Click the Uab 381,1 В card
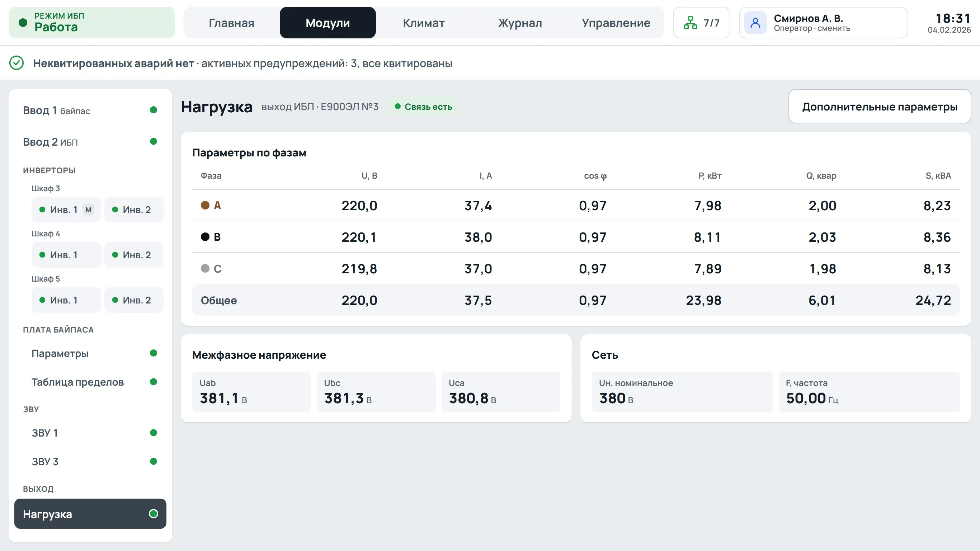Viewport: 980px width, 551px height. point(251,392)
